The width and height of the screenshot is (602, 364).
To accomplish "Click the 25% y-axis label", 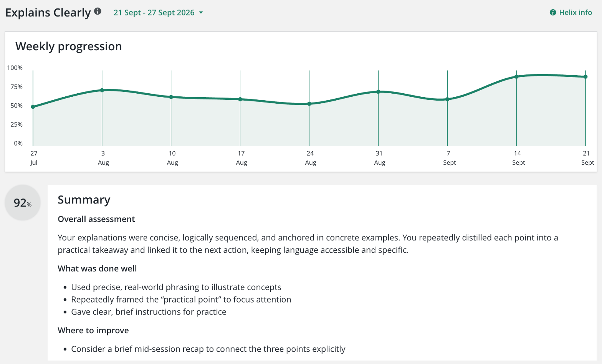I will pos(17,125).
